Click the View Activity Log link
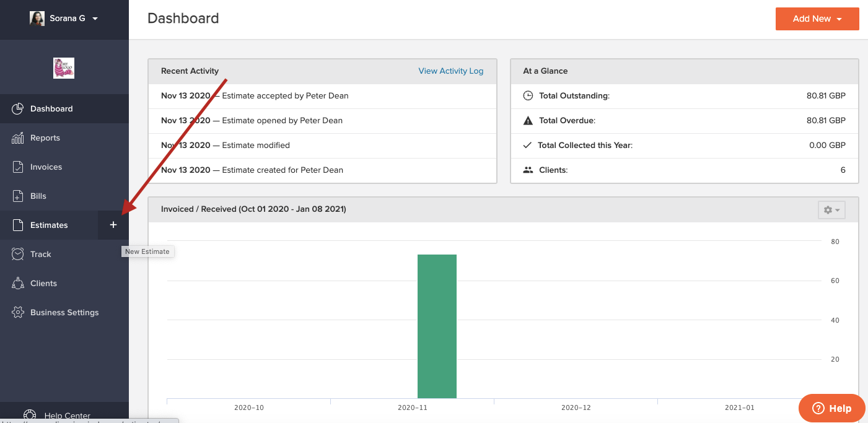Viewport: 868px width, 423px height. point(450,71)
